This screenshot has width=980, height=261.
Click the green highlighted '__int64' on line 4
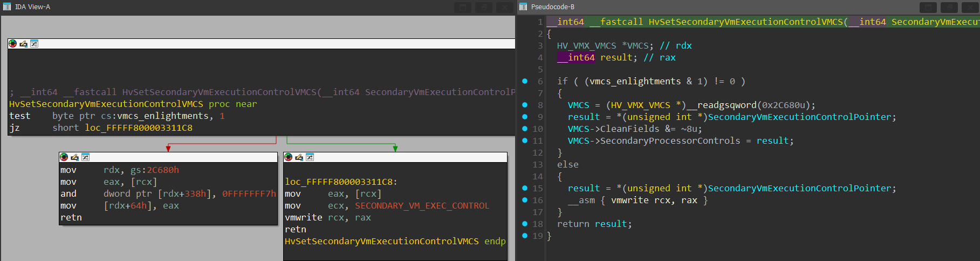[576, 57]
